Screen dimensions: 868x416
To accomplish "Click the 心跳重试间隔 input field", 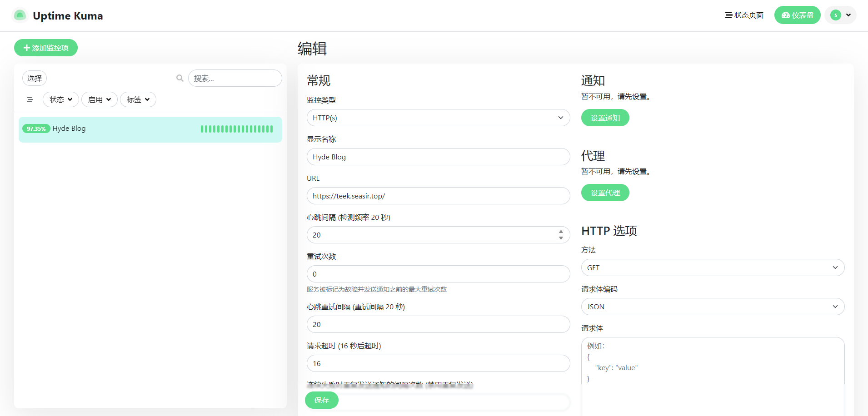I will coord(439,324).
